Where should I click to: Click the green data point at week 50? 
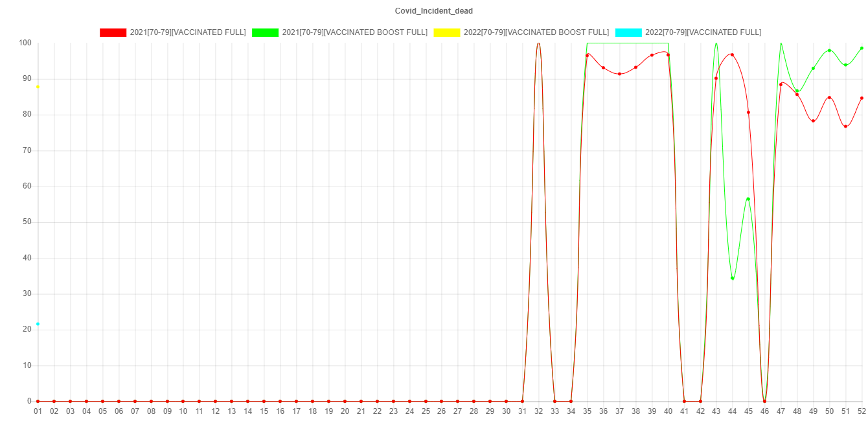click(x=829, y=51)
